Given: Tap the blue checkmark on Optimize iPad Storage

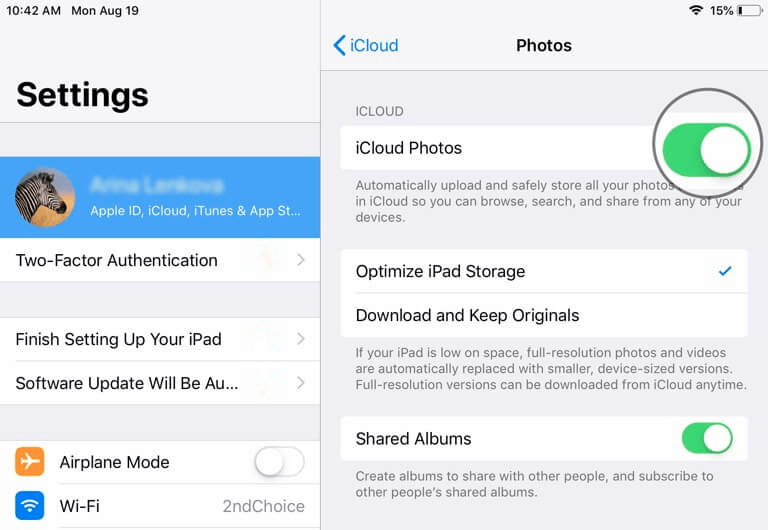Looking at the screenshot, I should tap(725, 270).
